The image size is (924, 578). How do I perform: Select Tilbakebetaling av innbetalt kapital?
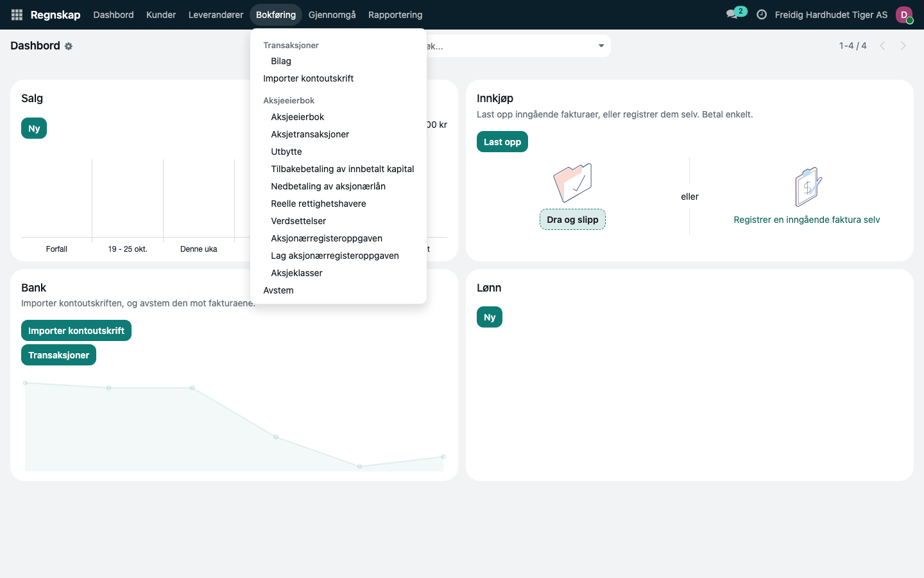pos(339,169)
